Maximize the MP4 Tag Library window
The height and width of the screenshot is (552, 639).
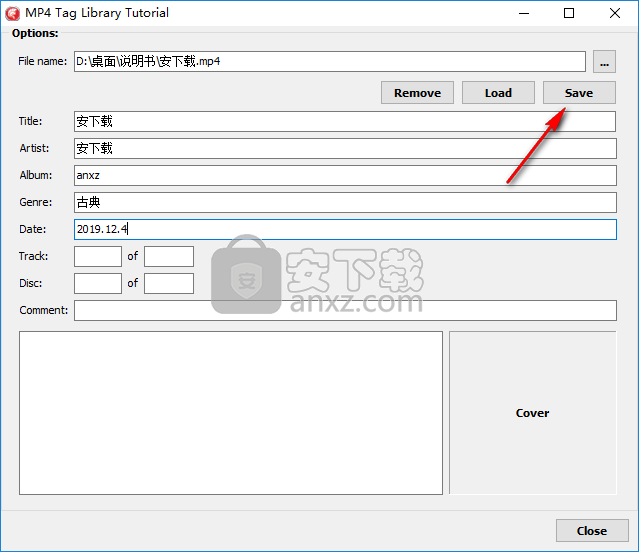[x=569, y=13]
